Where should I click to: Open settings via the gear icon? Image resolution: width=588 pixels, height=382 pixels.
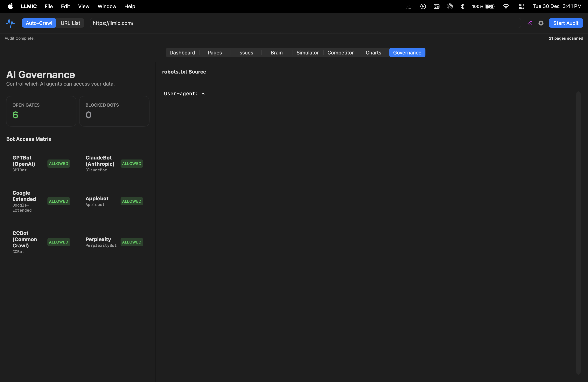point(541,23)
